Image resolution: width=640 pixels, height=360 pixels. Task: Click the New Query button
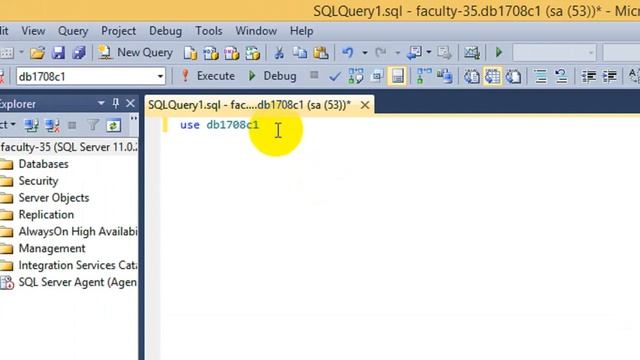tap(136, 53)
